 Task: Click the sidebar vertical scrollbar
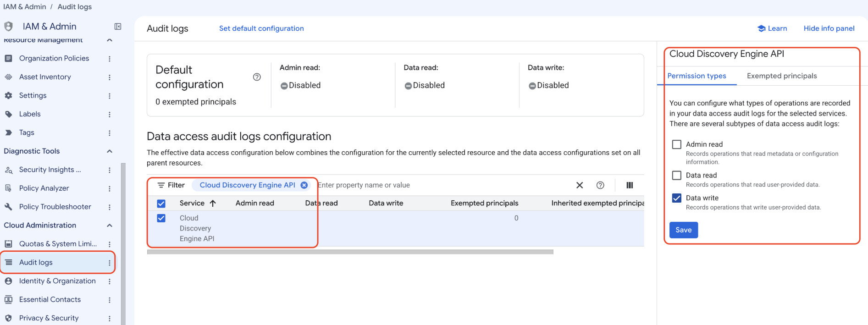pos(123,244)
